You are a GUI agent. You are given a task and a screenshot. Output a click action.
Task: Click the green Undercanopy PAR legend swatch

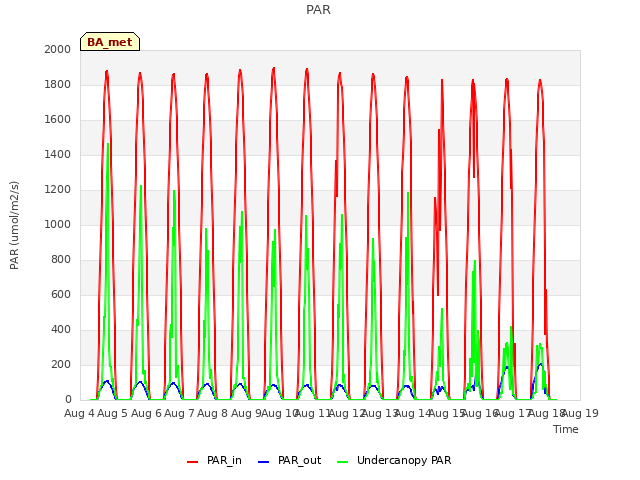pos(343,462)
